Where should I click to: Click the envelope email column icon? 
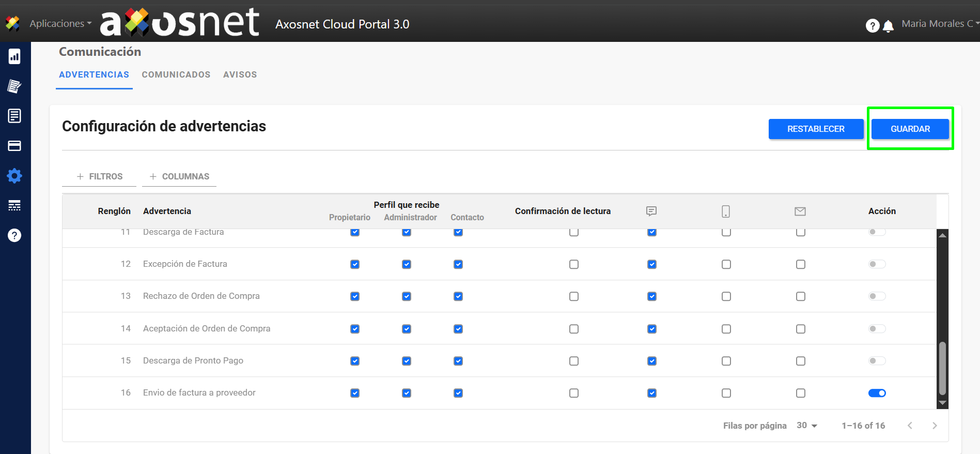(800, 211)
